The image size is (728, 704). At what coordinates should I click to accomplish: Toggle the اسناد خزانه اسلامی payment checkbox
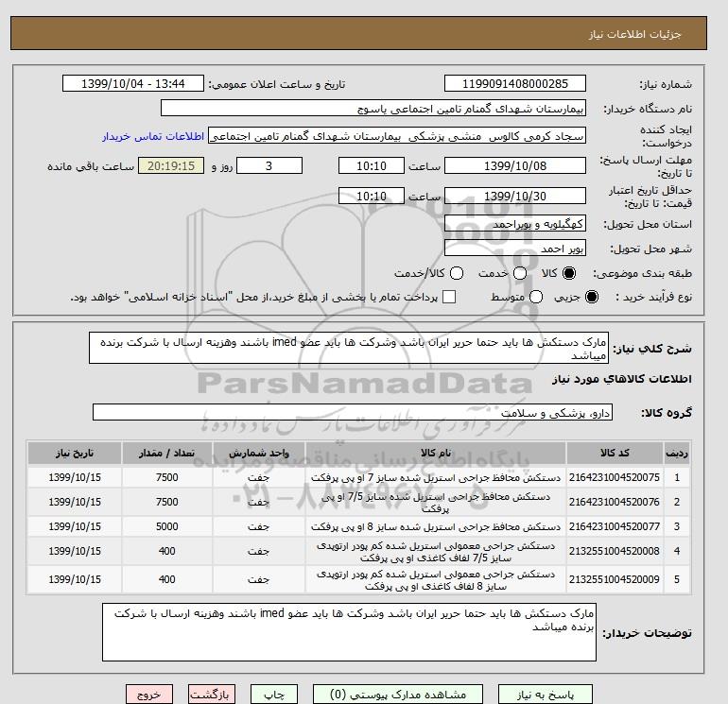tap(449, 297)
